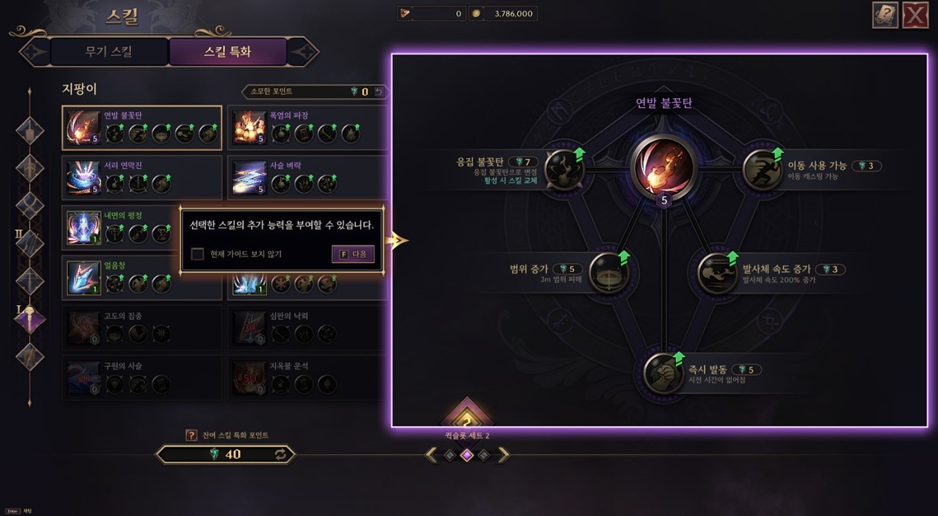Click the 다음 button in the guide popup

[x=354, y=254]
